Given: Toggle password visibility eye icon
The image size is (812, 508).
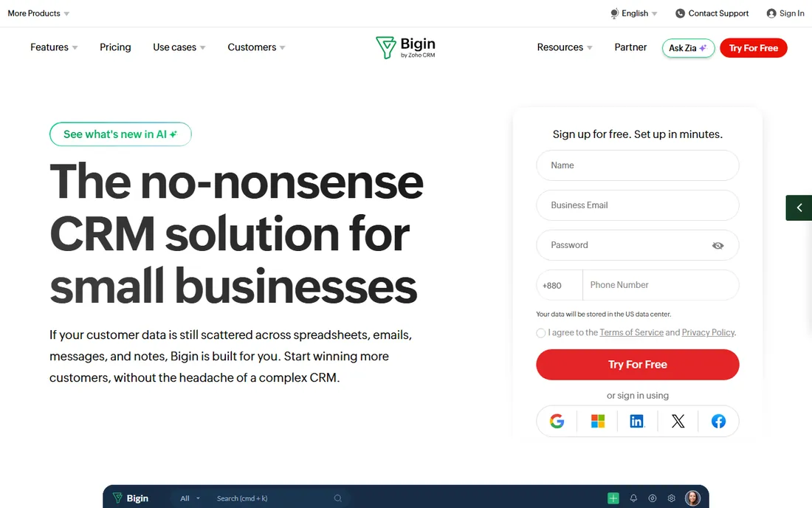Looking at the screenshot, I should coord(718,245).
